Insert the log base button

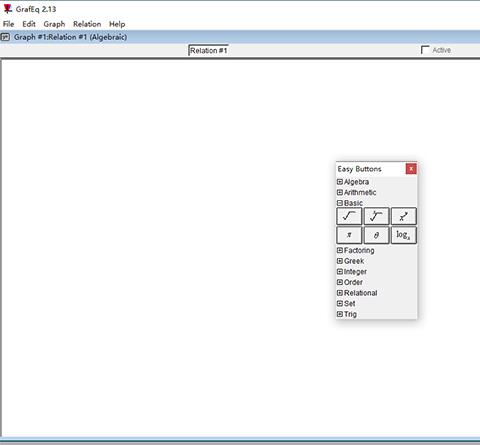point(403,235)
